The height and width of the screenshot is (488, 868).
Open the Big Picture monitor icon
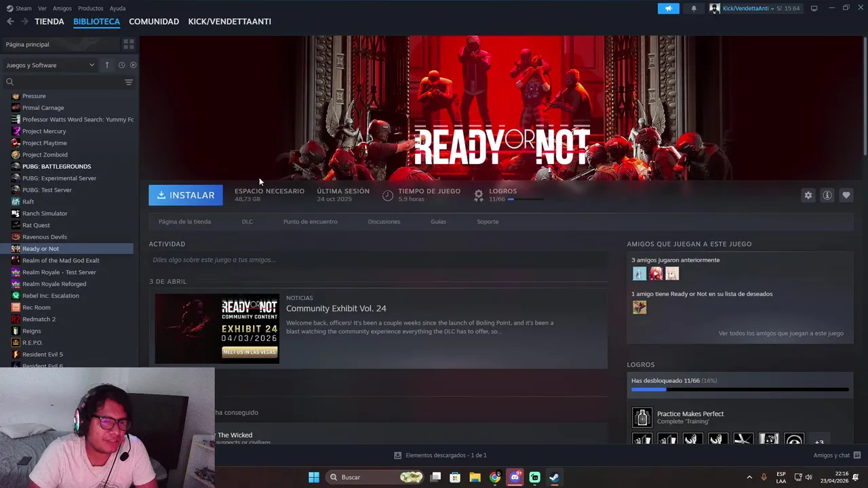[814, 8]
